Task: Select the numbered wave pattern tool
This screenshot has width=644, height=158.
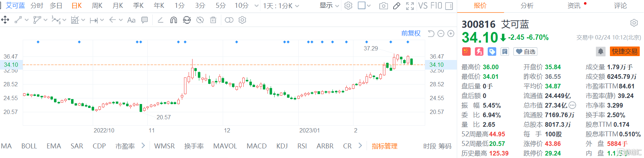Action: [x=55, y=20]
